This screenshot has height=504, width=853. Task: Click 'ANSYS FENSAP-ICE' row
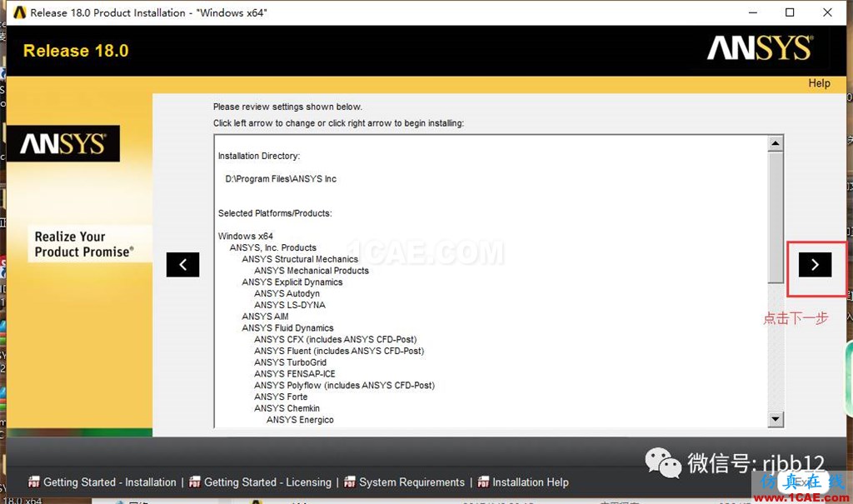pyautogui.click(x=294, y=373)
